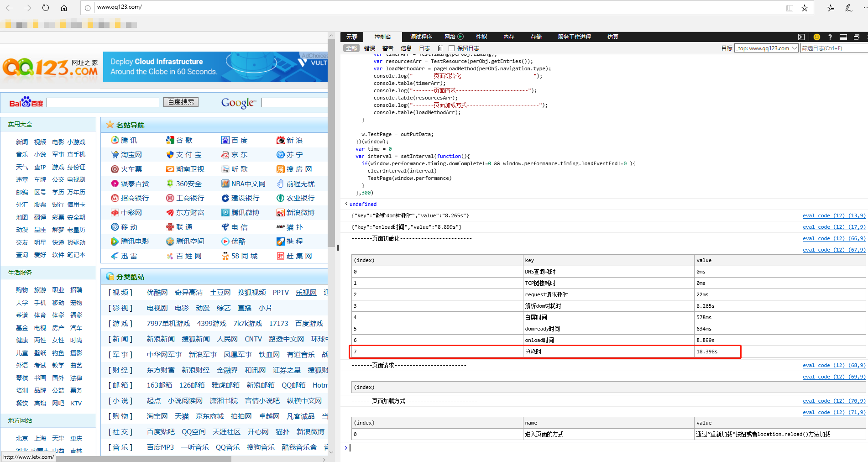Open reading view icon in address bar
The width and height of the screenshot is (868, 462).
(x=790, y=8)
